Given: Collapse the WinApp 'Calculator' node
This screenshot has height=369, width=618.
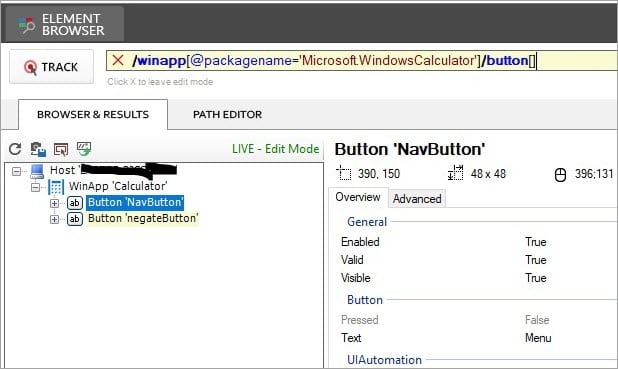Looking at the screenshot, I should (x=35, y=187).
